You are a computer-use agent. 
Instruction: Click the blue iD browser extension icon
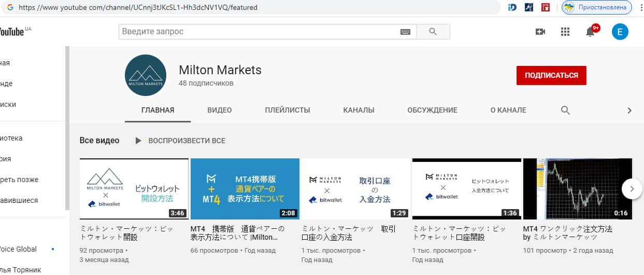pyautogui.click(x=512, y=7)
